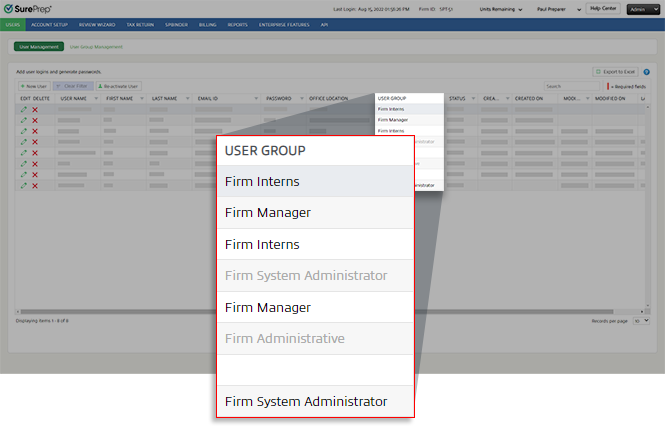
Task: Click the red delete X in the second user row
Action: tap(35, 120)
